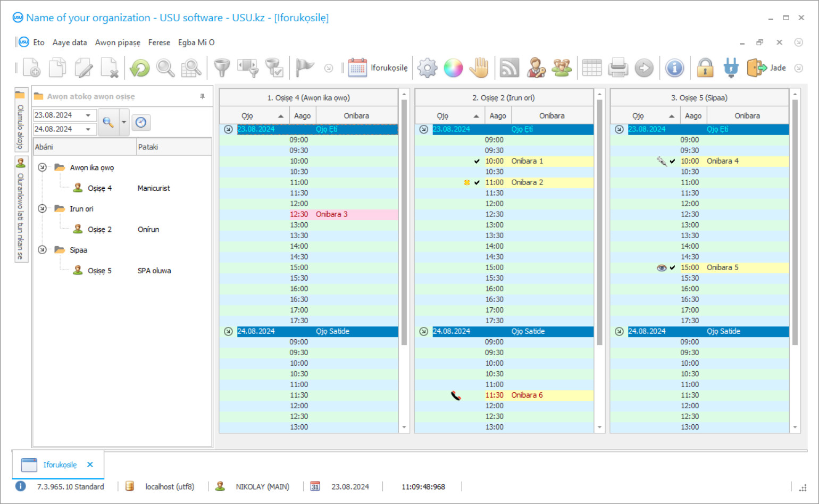Open the blue info icon in toolbar

(674, 68)
